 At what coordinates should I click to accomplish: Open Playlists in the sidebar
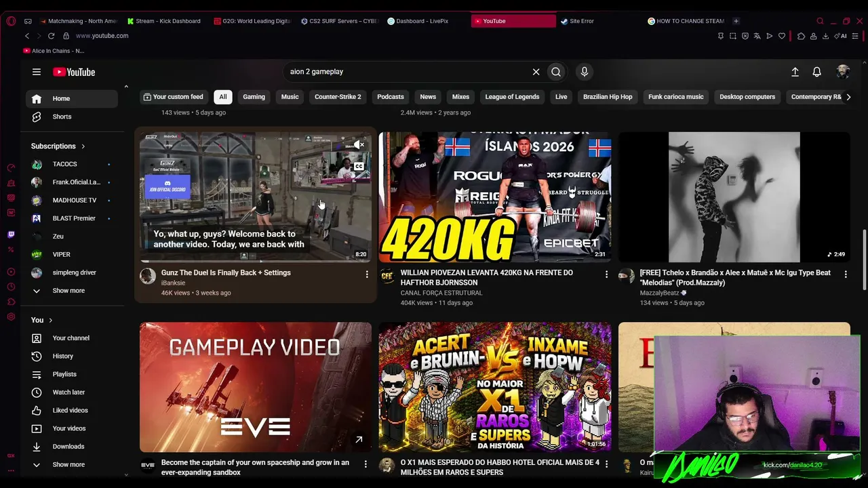point(72,374)
